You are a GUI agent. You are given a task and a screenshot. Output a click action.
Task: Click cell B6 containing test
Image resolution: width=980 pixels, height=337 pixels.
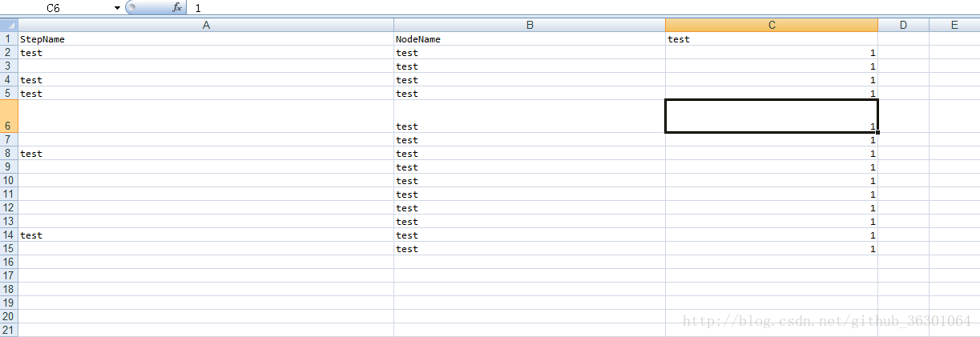(530, 116)
